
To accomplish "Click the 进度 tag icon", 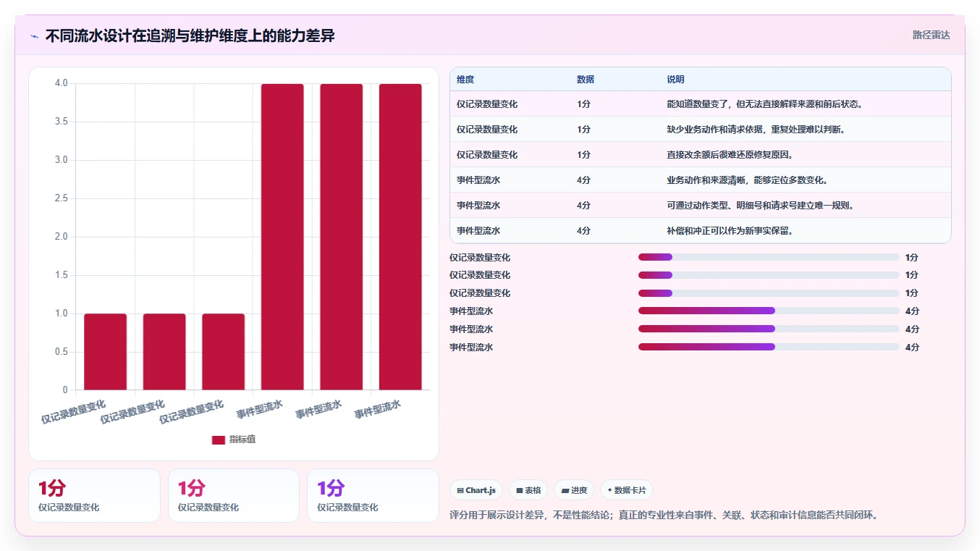I will (565, 491).
